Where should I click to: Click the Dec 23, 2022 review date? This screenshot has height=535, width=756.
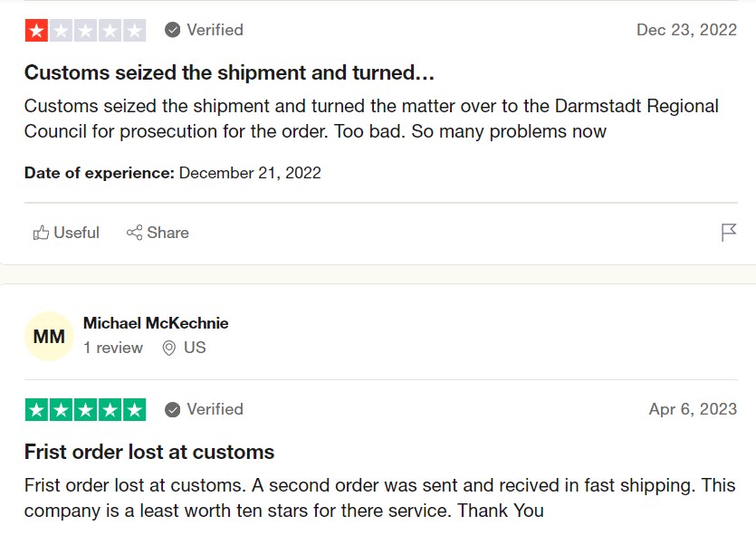[x=686, y=30]
